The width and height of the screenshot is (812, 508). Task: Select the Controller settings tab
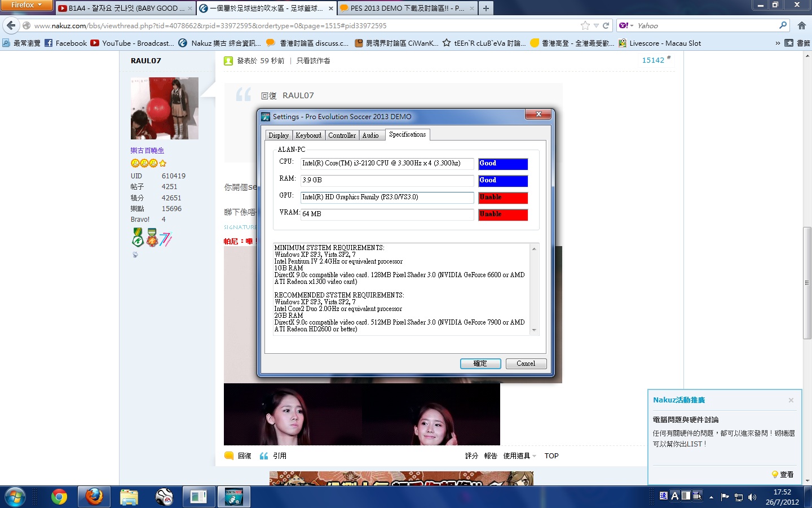coord(342,135)
